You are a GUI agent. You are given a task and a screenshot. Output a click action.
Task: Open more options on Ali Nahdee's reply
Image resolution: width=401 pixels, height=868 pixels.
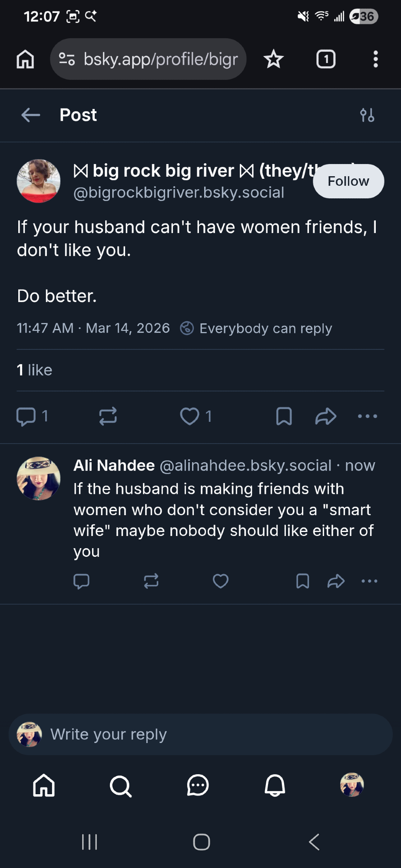pos(369,581)
